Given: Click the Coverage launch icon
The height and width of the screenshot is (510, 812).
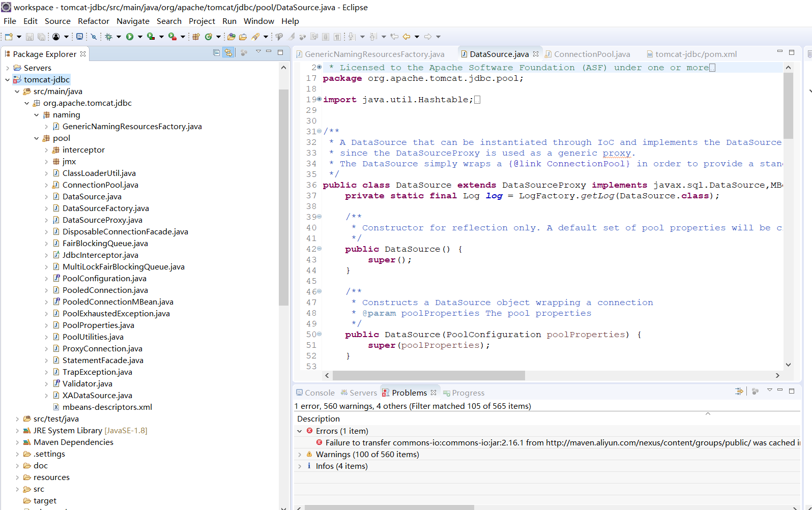Looking at the screenshot, I should pos(151,37).
